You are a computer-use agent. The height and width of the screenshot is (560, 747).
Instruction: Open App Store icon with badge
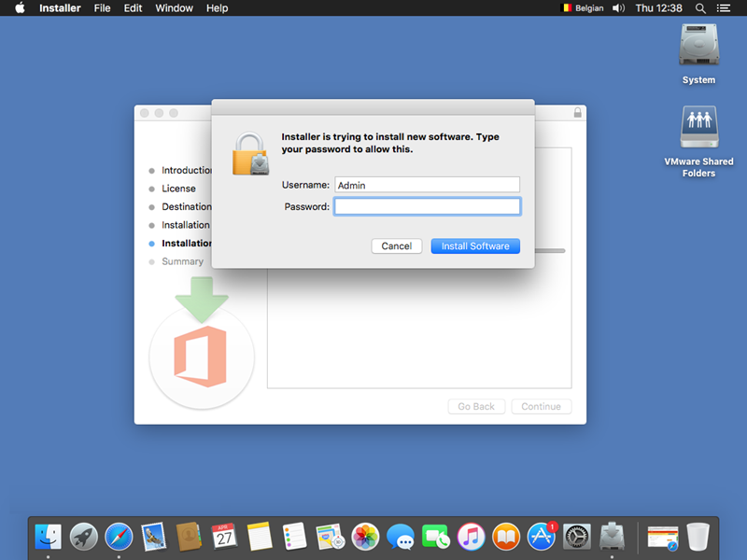pos(542,536)
